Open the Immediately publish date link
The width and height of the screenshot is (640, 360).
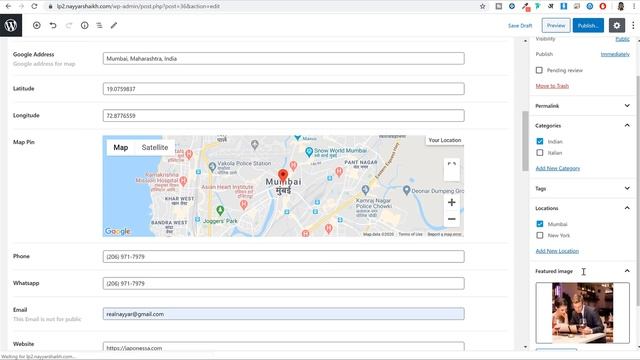pos(615,54)
